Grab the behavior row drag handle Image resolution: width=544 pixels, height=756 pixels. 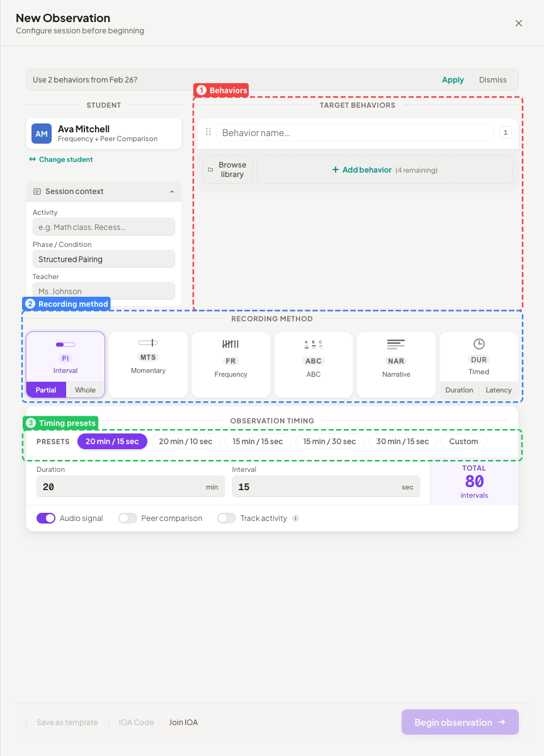pyautogui.click(x=208, y=132)
